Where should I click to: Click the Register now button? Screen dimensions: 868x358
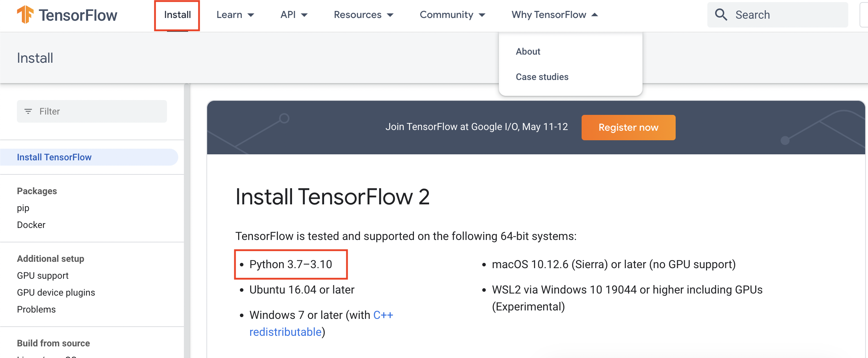[x=628, y=127]
